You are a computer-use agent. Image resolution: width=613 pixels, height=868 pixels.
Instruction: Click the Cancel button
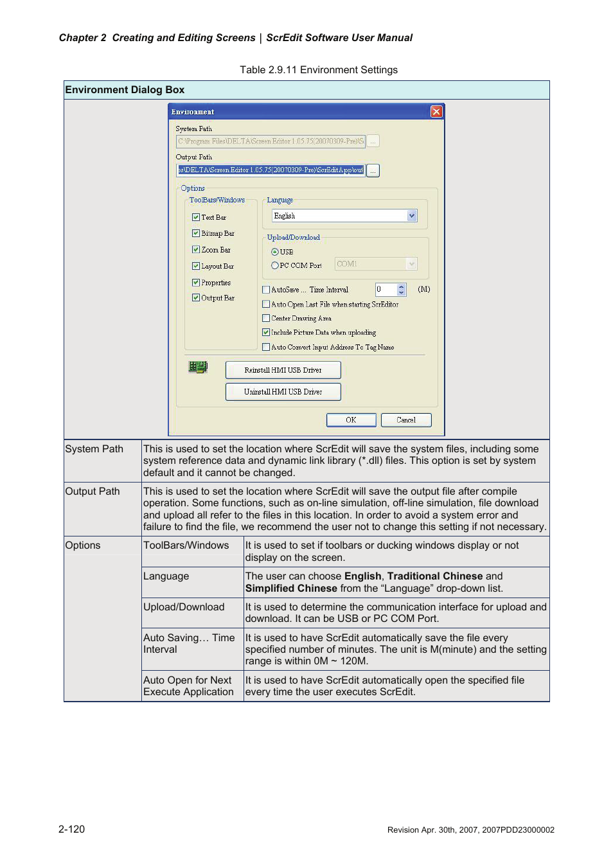[406, 420]
